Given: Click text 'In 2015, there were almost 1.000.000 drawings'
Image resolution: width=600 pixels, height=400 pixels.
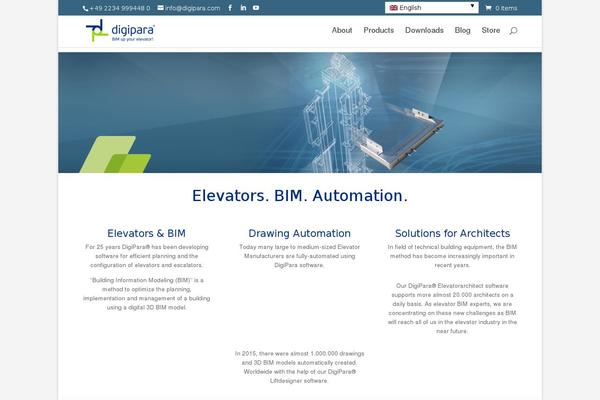Looking at the screenshot, I should (299, 353).
